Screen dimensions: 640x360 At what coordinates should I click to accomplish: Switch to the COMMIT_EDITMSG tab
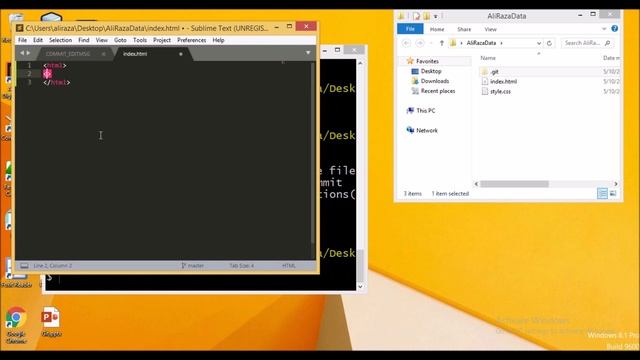click(x=68, y=54)
